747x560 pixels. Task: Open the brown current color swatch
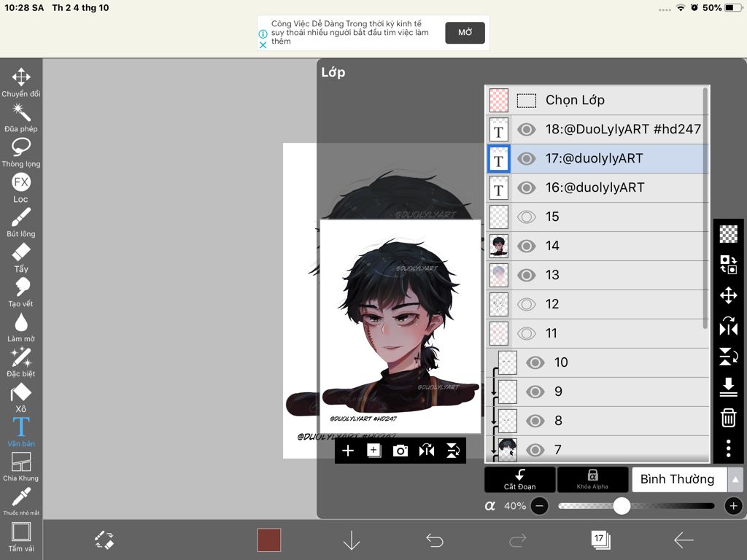[269, 540]
